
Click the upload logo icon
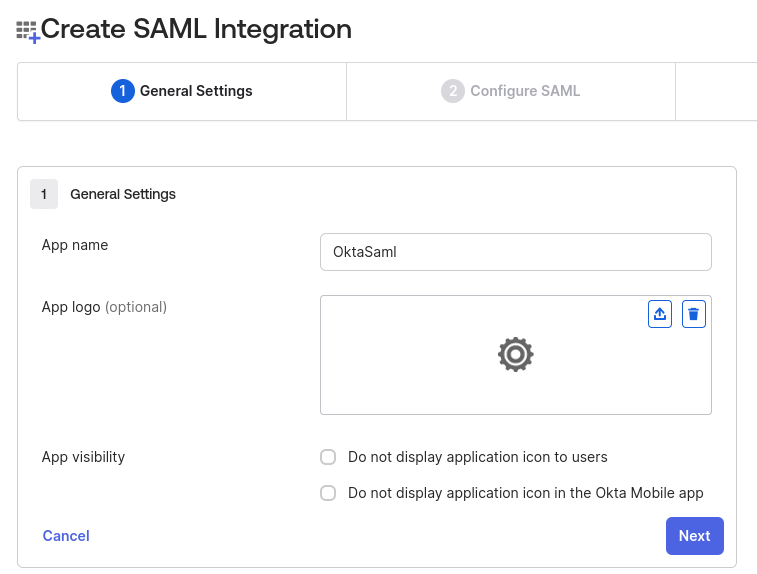659,314
